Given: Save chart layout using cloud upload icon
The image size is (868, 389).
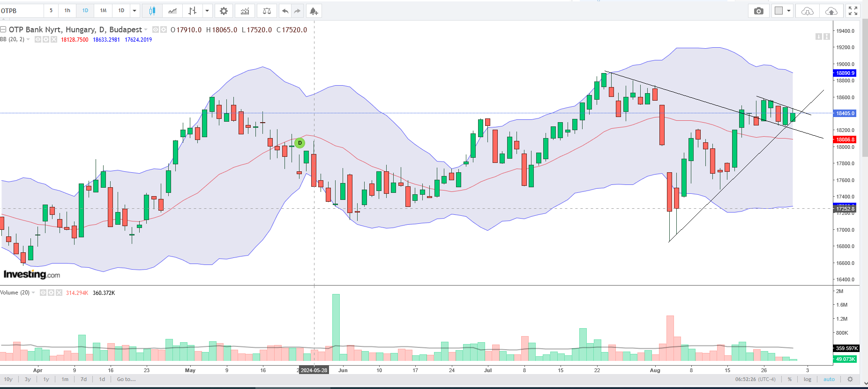Looking at the screenshot, I should [831, 11].
